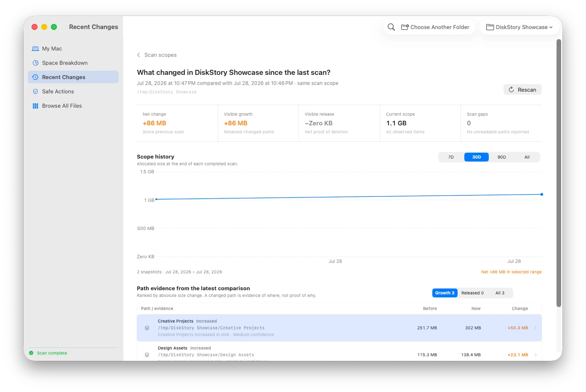Click the Scan gaps 0 card

[501, 123]
